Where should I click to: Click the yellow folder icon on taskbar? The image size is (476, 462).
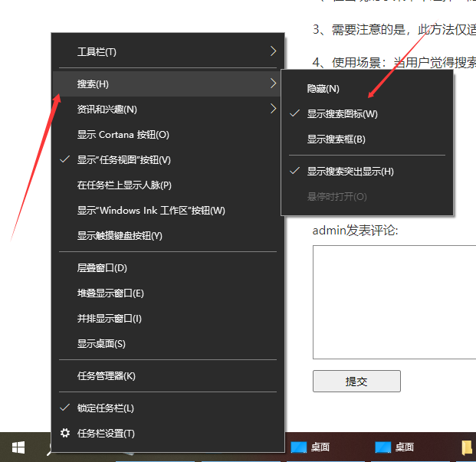[467, 447]
